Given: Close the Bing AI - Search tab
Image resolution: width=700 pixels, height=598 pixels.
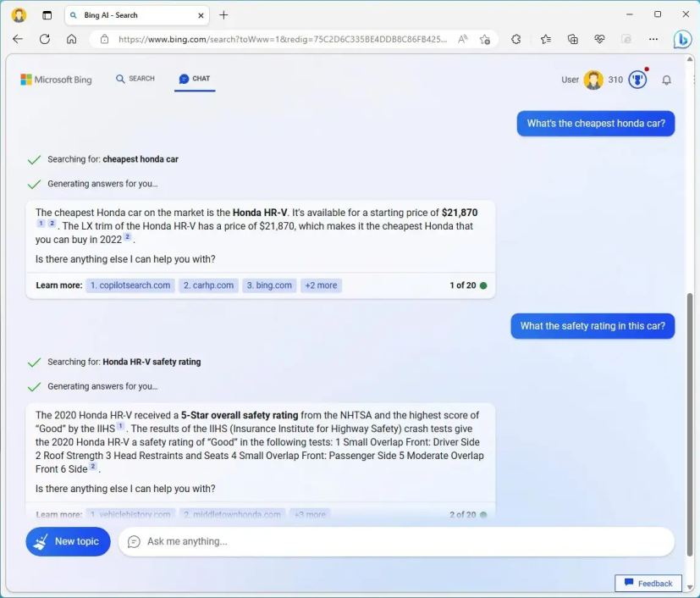Looking at the screenshot, I should pyautogui.click(x=201, y=15).
